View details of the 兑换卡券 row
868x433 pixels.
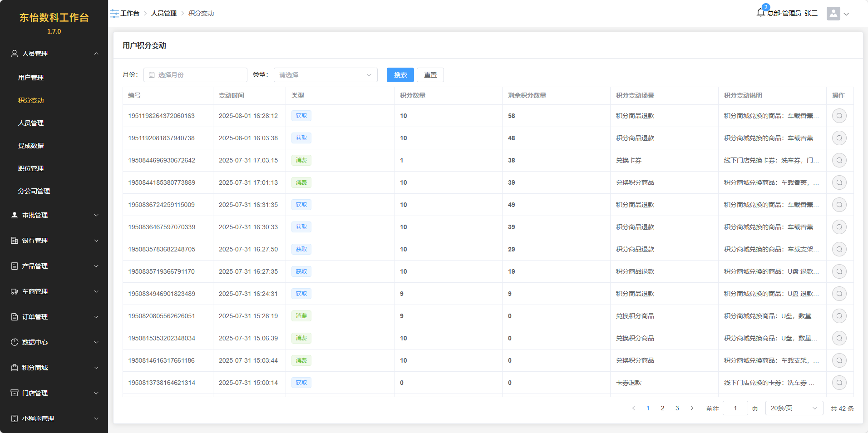(x=839, y=160)
